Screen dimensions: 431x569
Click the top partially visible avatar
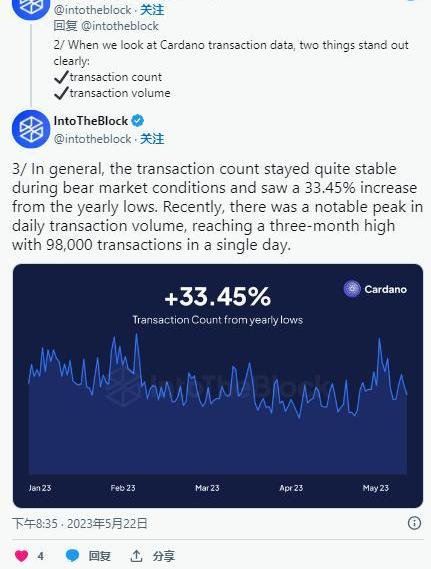tap(31, 8)
